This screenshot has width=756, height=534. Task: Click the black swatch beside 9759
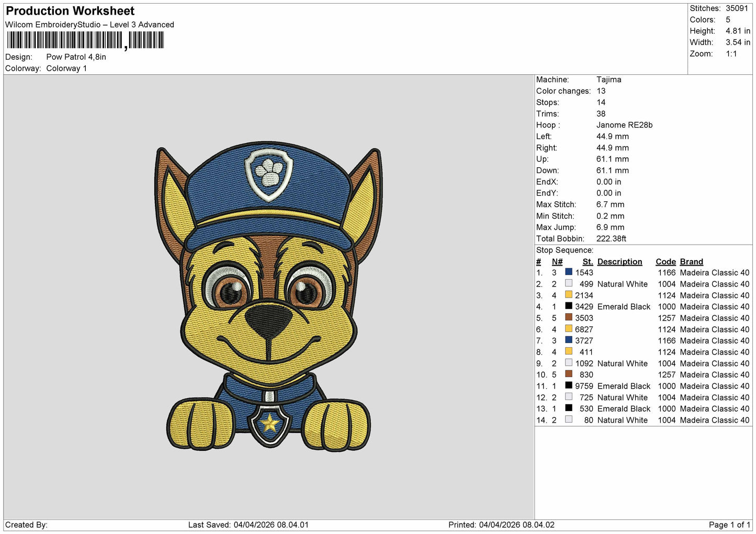pos(569,385)
